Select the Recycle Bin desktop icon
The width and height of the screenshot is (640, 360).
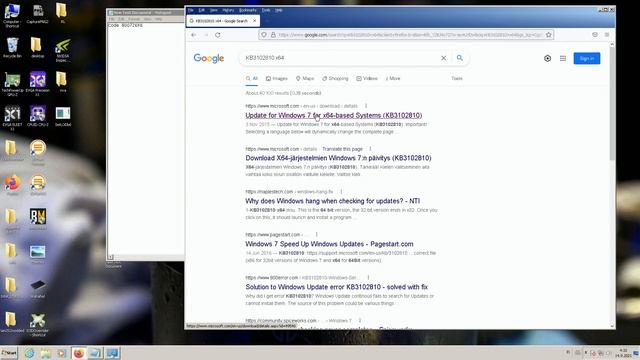coord(12,48)
